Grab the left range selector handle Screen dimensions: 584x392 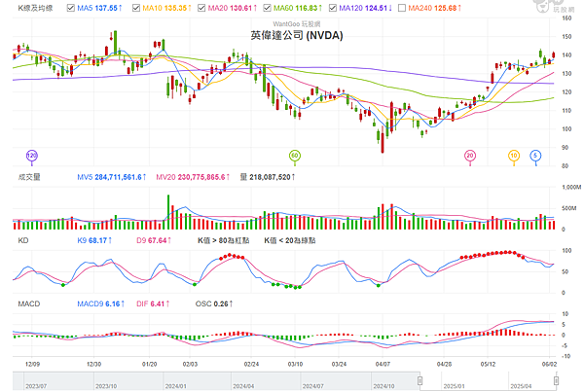coord(420,381)
